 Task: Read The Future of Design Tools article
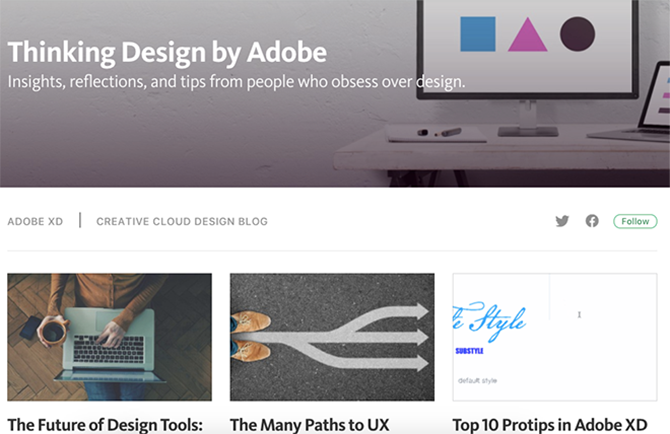coord(105,425)
